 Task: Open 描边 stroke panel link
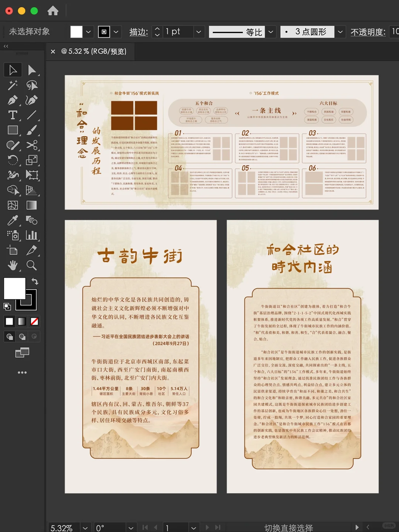point(139,32)
